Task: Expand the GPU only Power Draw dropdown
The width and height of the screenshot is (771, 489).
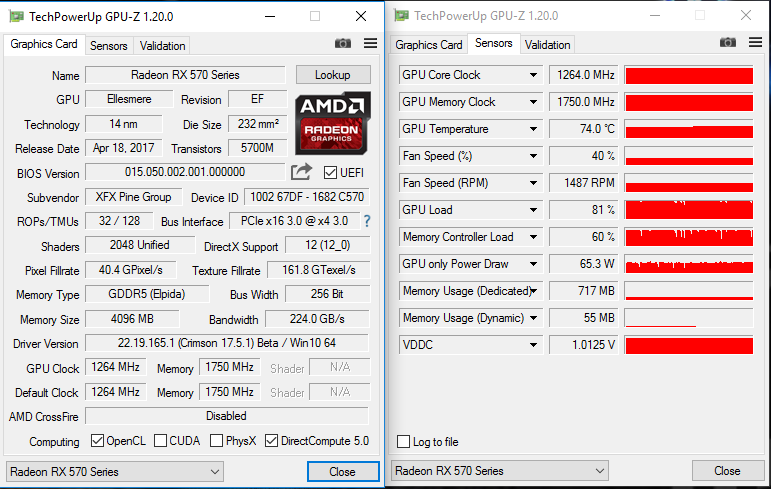Action: tap(533, 264)
